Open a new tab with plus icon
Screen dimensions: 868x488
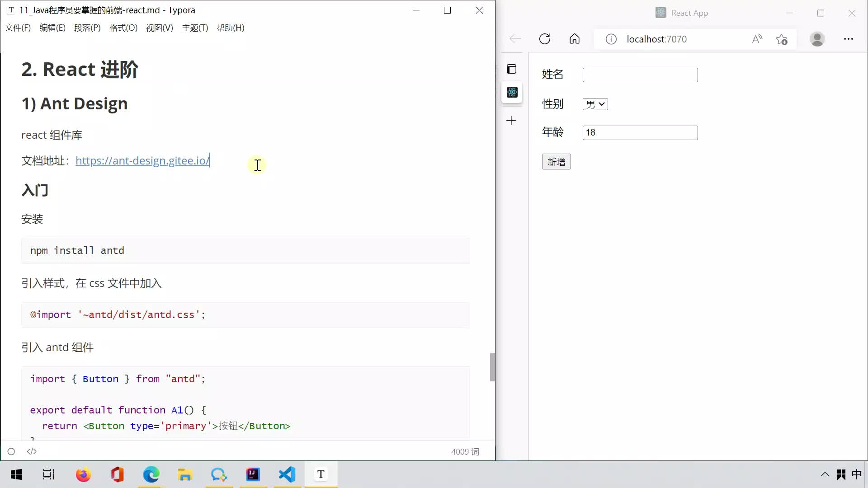click(511, 120)
